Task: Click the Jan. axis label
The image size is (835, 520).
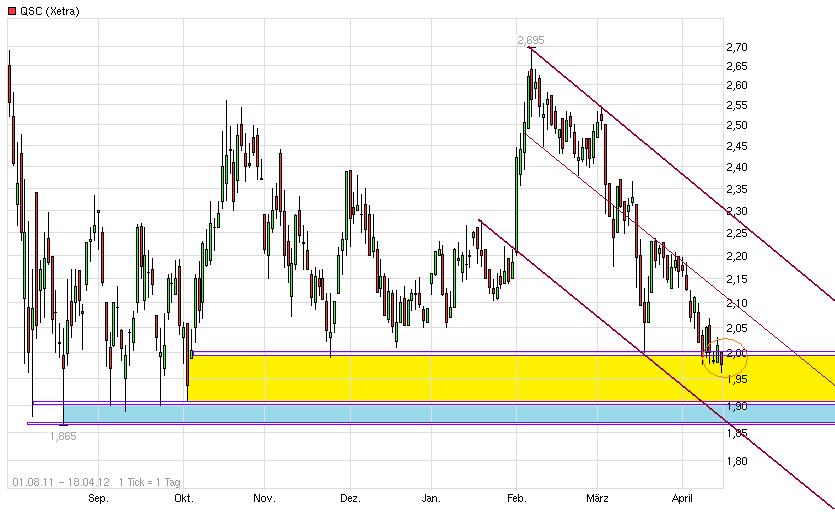Action: point(431,499)
